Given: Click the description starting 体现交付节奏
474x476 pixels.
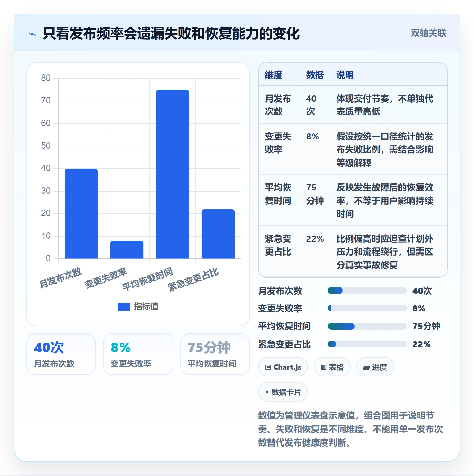Looking at the screenshot, I should click(385, 105).
